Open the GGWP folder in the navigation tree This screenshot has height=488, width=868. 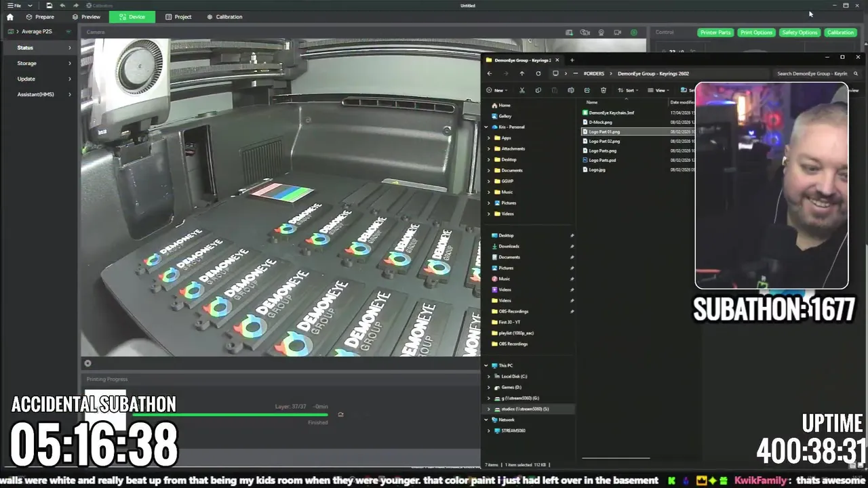(503, 181)
